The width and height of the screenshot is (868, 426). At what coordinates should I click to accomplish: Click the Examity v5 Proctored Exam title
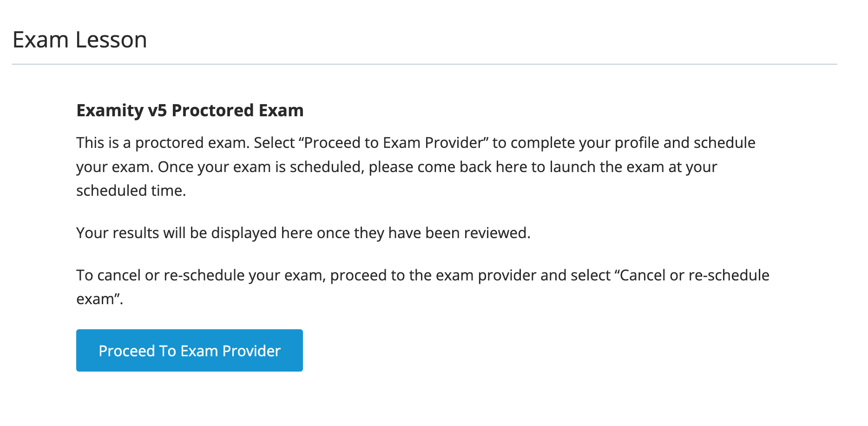coord(190,111)
